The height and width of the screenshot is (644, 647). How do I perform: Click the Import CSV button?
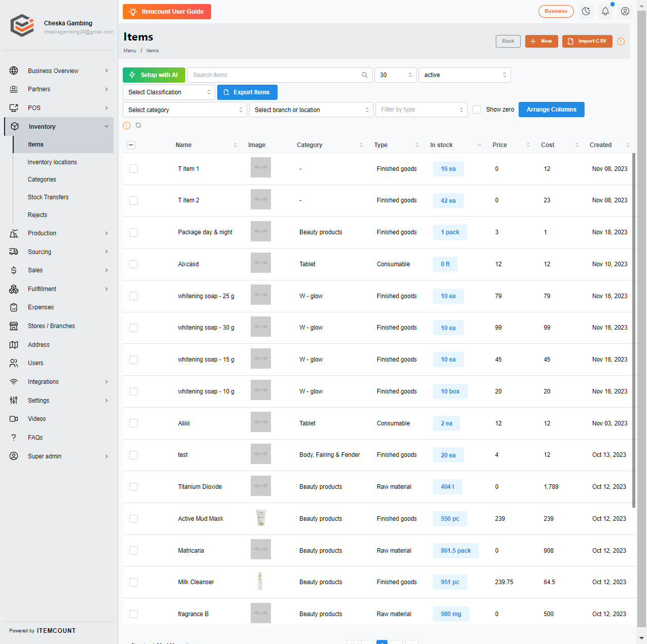coord(587,41)
